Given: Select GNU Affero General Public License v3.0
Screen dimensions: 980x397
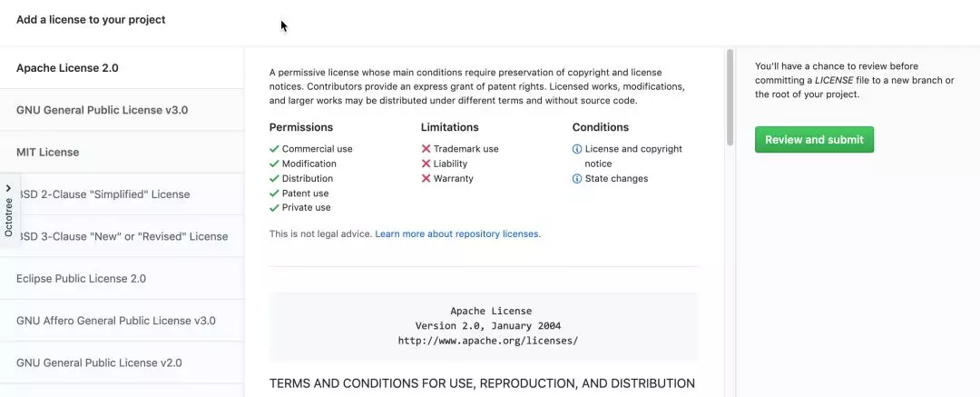Looking at the screenshot, I should point(116,321).
